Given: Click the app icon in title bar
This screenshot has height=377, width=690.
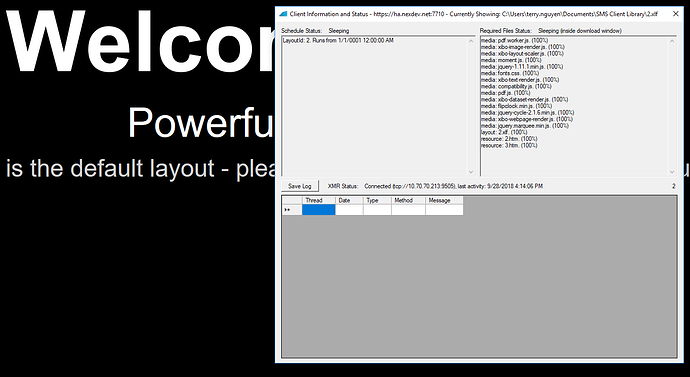Looking at the screenshot, I should [284, 14].
